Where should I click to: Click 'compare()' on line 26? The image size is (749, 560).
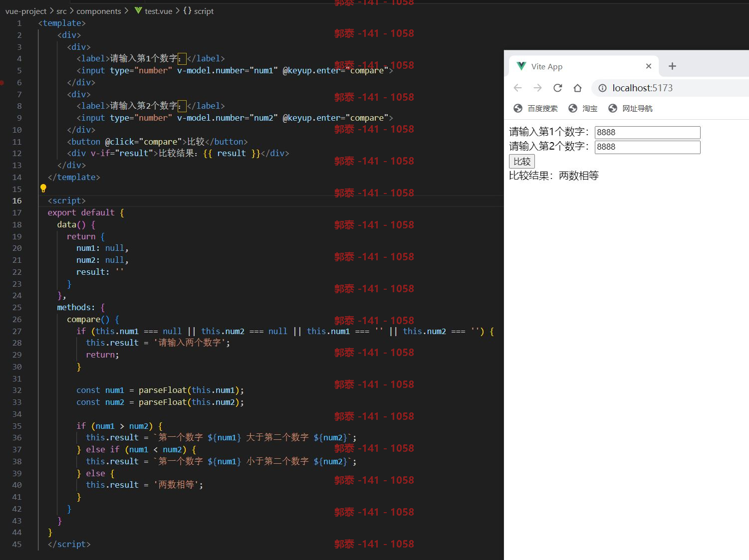88,319
